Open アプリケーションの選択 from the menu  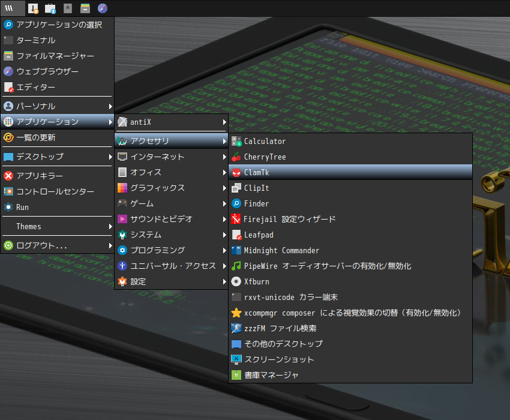pyautogui.click(x=58, y=25)
